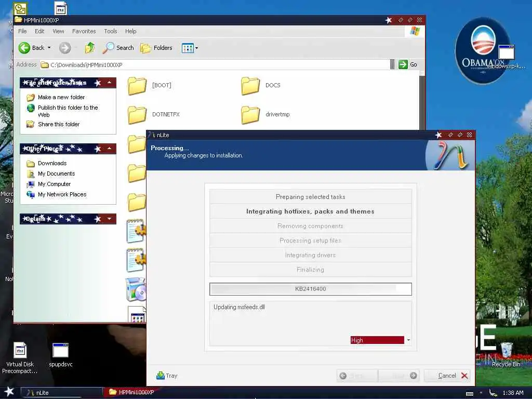The image size is (532, 399).
Task: Click the Windows flag logo in Explorer
Action: (414, 31)
